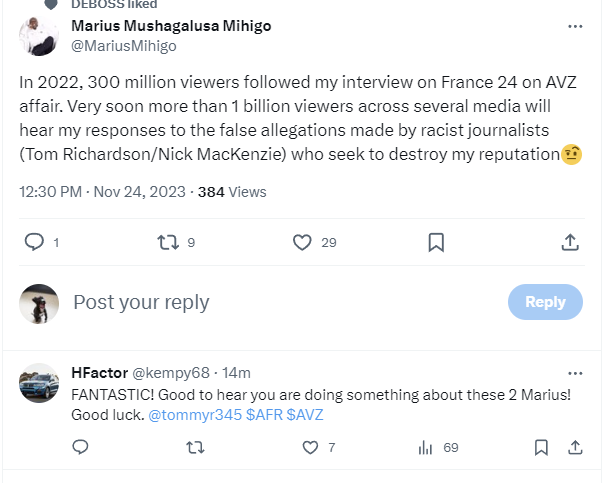
Task: Open the $AVZ cashtag link
Action: 305,414
